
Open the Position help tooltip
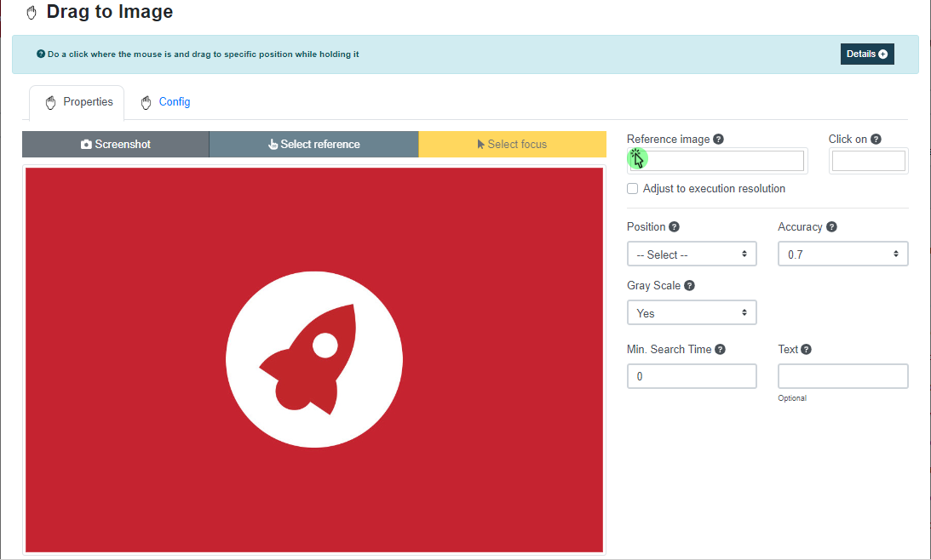click(x=674, y=226)
